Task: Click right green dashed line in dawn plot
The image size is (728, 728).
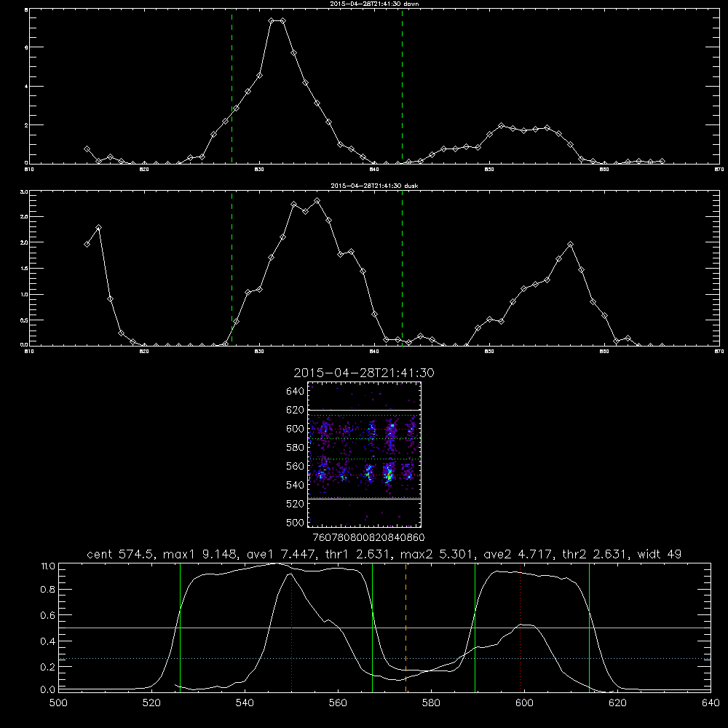Action: coord(402,87)
